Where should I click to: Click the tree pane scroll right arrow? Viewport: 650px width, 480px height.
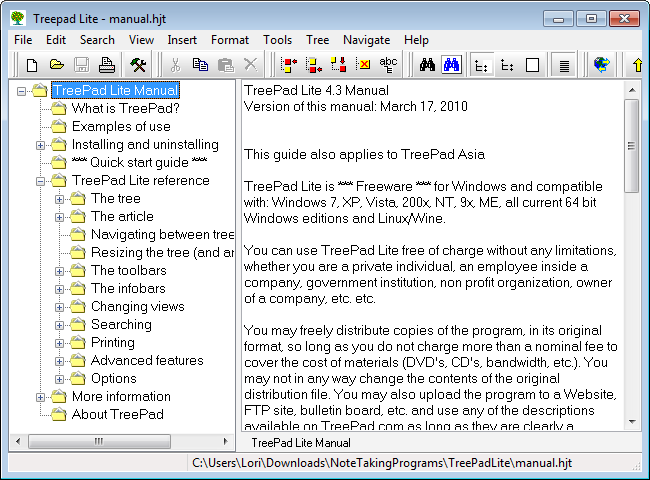[x=226, y=441]
